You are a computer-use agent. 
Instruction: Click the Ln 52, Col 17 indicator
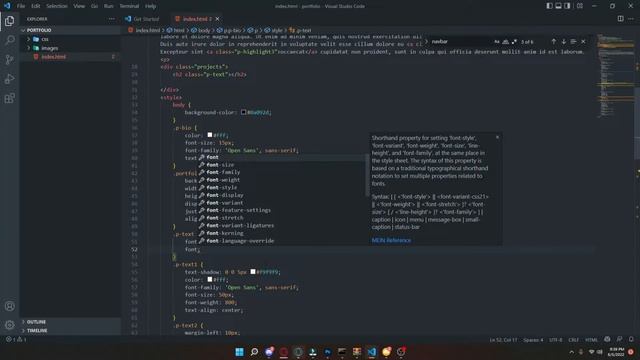(x=503, y=340)
